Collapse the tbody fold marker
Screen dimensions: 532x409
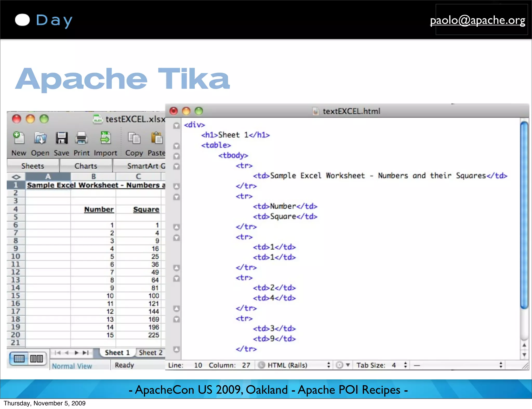pos(176,156)
